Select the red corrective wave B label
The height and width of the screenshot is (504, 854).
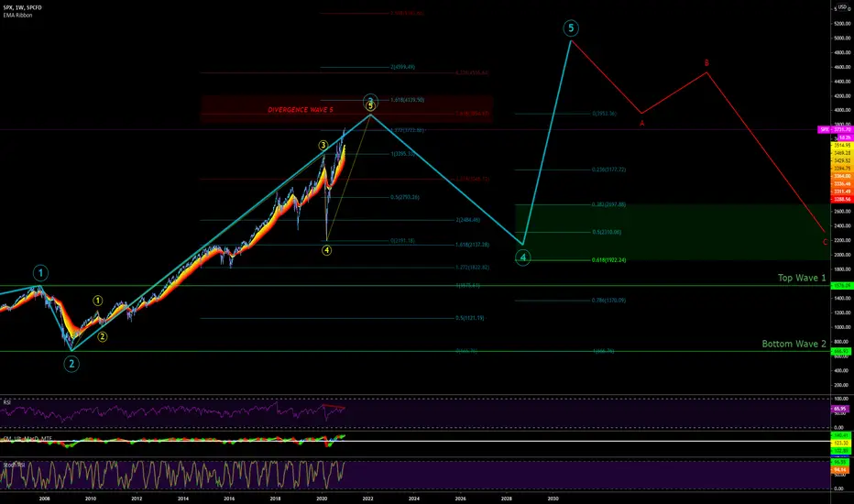click(706, 63)
